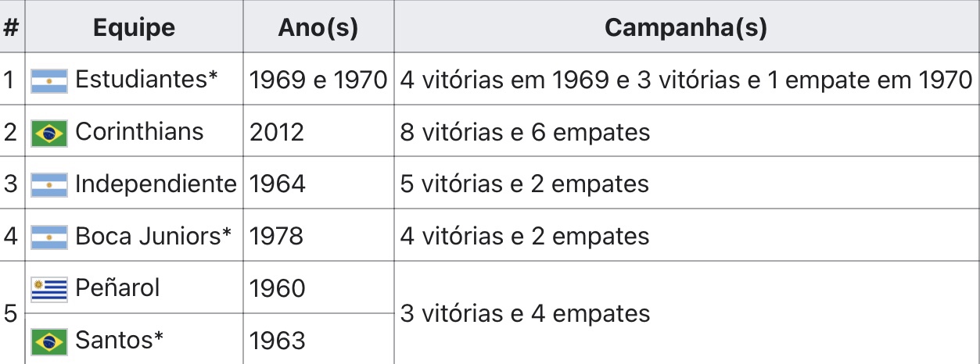Click the 8 vitórias e 6 empates cell
This screenshot has width=980, height=364.
point(686,132)
